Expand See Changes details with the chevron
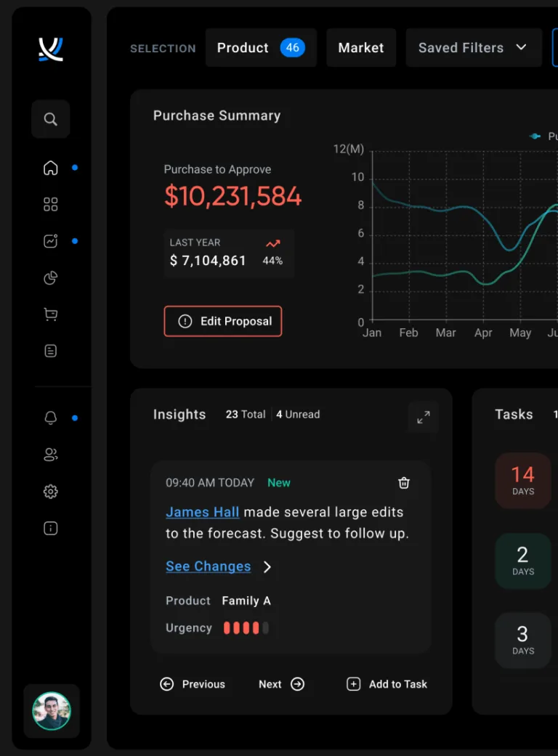Image resolution: width=558 pixels, height=756 pixels. pyautogui.click(x=266, y=566)
